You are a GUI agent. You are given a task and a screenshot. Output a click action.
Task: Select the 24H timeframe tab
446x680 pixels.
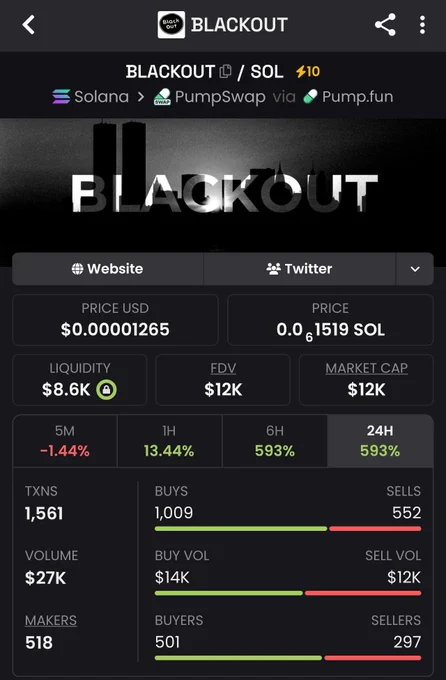click(x=380, y=441)
